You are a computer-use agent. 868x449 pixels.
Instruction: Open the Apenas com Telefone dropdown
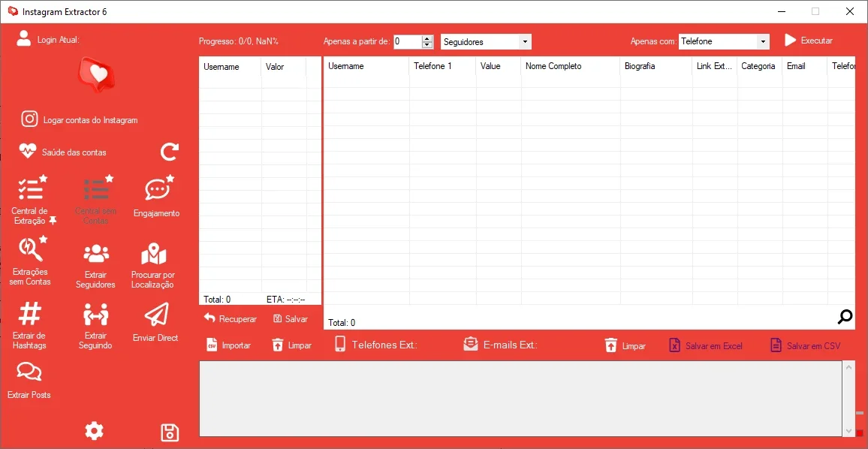(724, 41)
